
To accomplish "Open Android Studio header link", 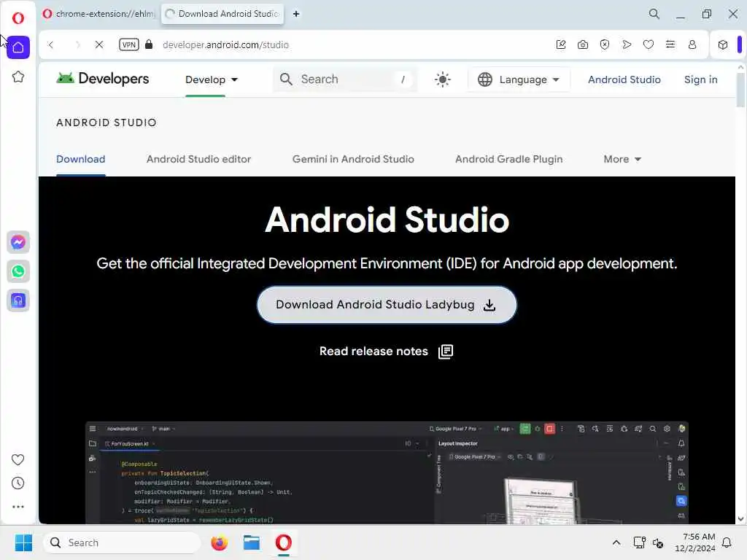I will tap(624, 79).
